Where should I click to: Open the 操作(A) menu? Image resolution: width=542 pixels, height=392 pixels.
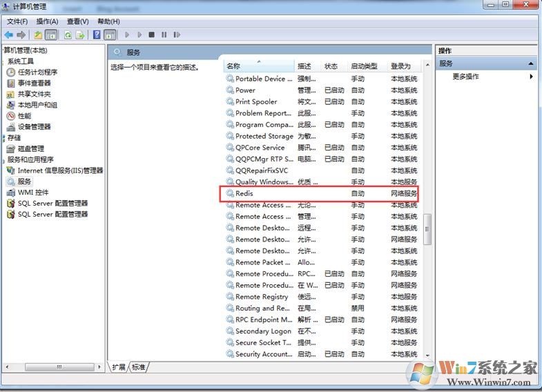coord(48,21)
